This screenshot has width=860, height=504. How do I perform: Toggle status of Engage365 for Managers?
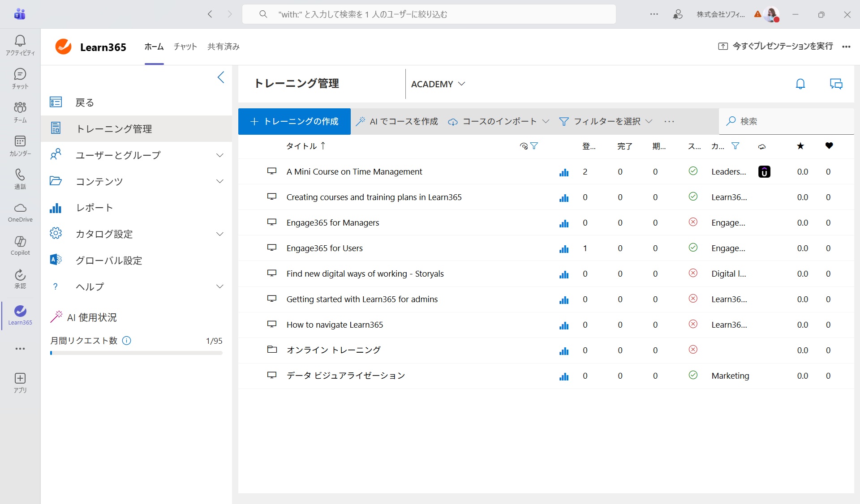click(693, 222)
